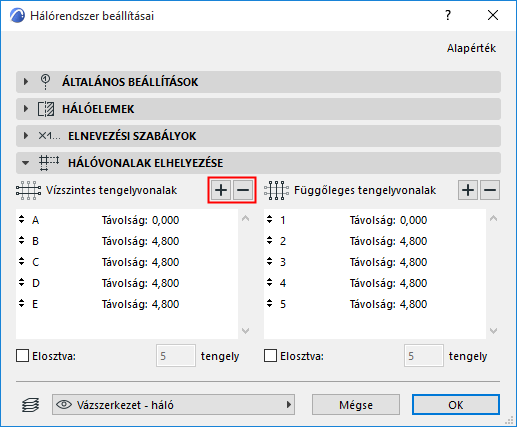Open the Vázszerkezet - háló layer dropdown
Image resolution: width=517 pixels, height=427 pixels.
(173, 405)
